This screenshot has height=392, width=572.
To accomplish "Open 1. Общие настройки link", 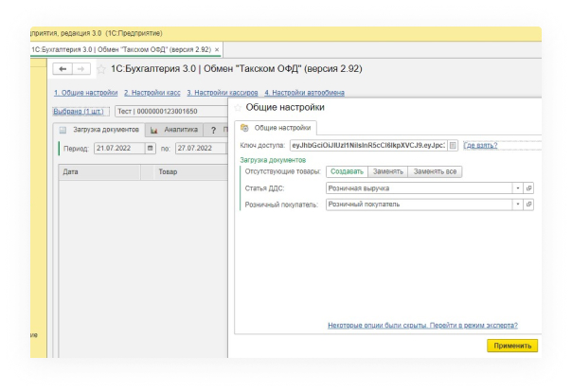I will pos(86,93).
